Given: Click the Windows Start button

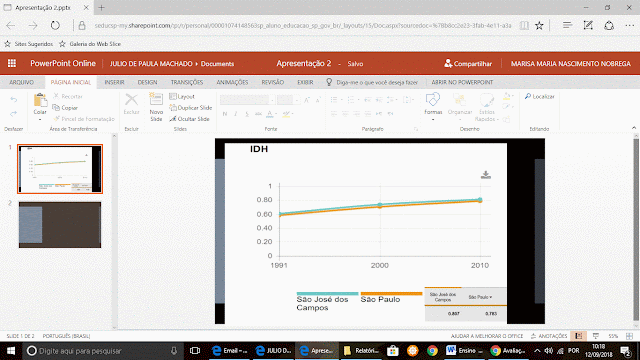Looking at the screenshot, I should click(11, 351).
